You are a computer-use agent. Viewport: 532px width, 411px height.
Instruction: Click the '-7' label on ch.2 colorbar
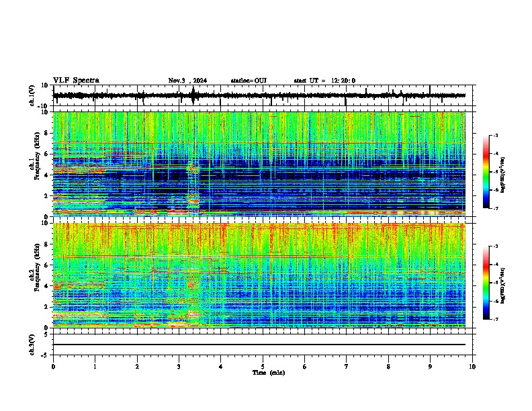pos(495,319)
